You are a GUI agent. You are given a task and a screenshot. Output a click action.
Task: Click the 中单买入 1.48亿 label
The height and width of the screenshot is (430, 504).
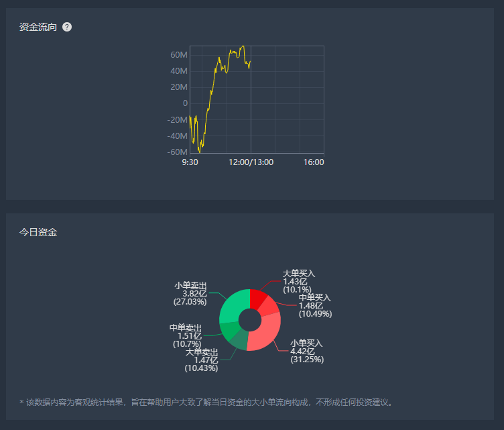coord(315,306)
